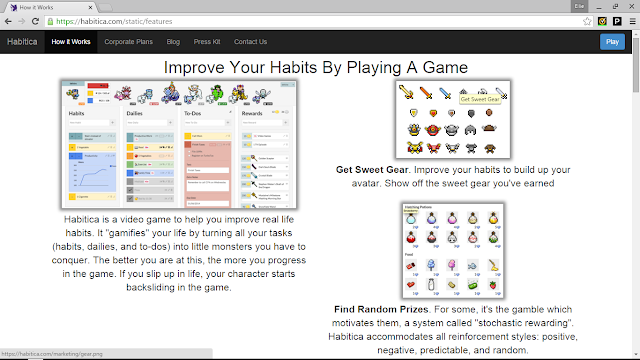Screen dimensions: 640x360
Task: Click the browser forward arrow
Action: click(x=22, y=21)
